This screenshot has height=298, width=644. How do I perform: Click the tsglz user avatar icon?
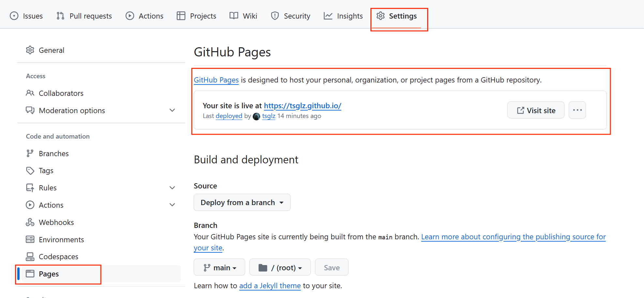pos(256,116)
